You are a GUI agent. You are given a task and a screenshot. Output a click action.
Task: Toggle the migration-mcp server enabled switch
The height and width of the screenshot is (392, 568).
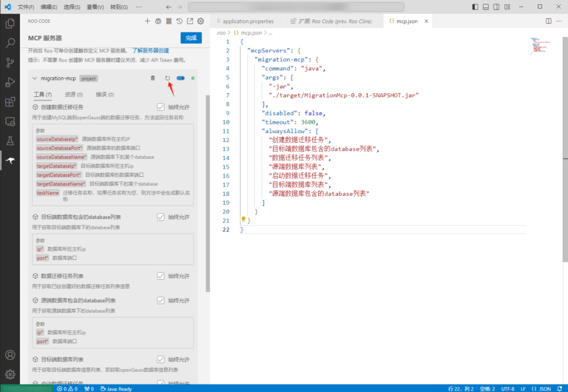click(x=180, y=78)
